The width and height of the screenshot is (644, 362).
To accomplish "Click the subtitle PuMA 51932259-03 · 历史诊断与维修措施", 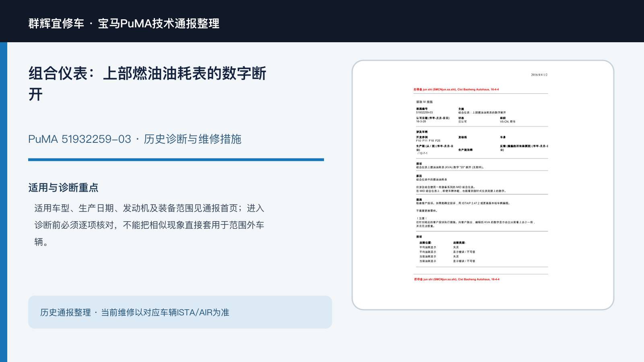I will [135, 139].
